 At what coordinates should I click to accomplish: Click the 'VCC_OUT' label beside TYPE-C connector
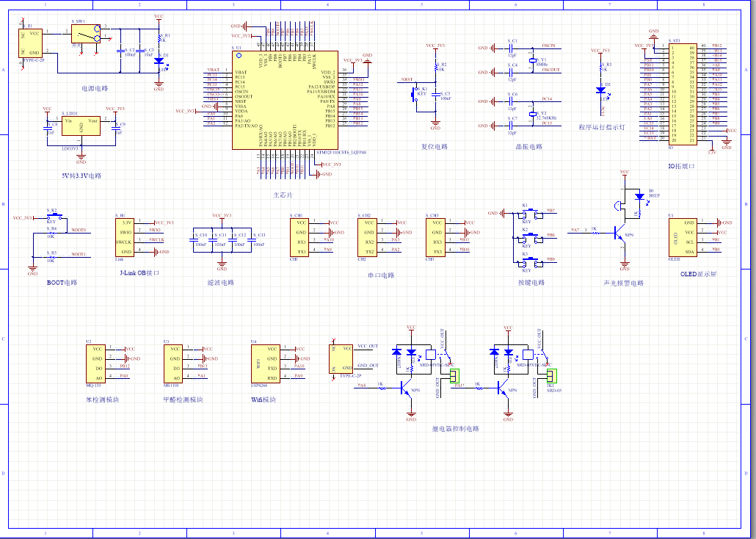[x=368, y=347]
